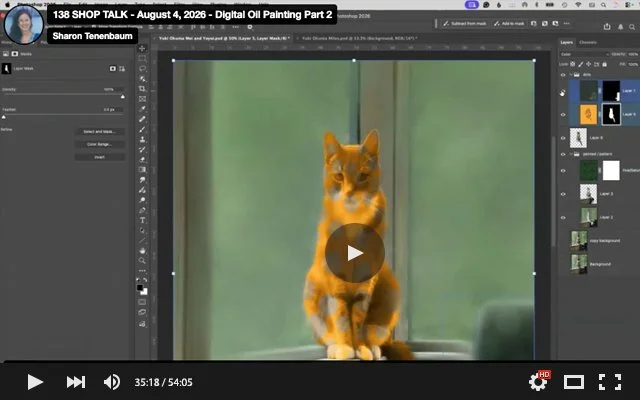The width and height of the screenshot is (640, 400).
Task: Open the layer Opacity value dropdown
Action: click(633, 54)
